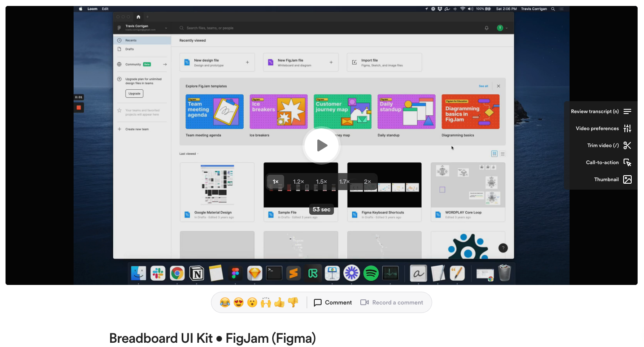Expand the Travis Corrigan workspace switcher

[x=142, y=28]
